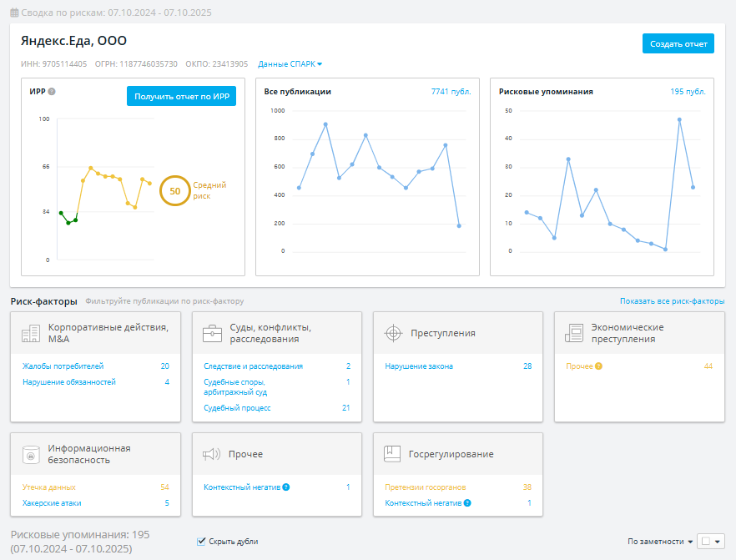The image size is (736, 560).
Task: Click the Получить отчет по ИРР button
Action: tap(182, 96)
